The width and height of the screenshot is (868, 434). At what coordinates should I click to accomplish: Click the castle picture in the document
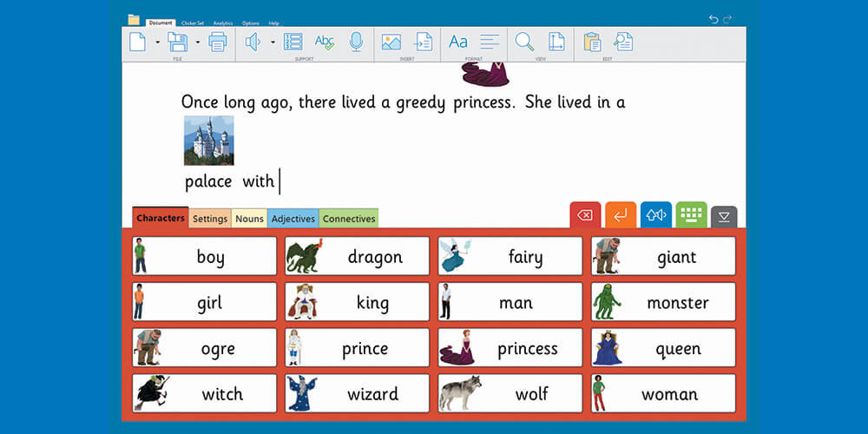tap(208, 141)
